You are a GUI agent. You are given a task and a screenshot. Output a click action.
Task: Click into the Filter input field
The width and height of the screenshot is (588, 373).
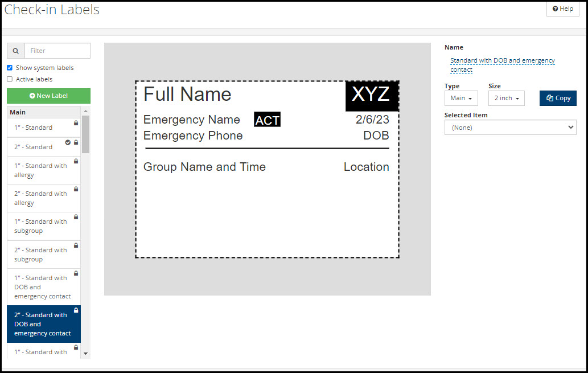(x=57, y=51)
